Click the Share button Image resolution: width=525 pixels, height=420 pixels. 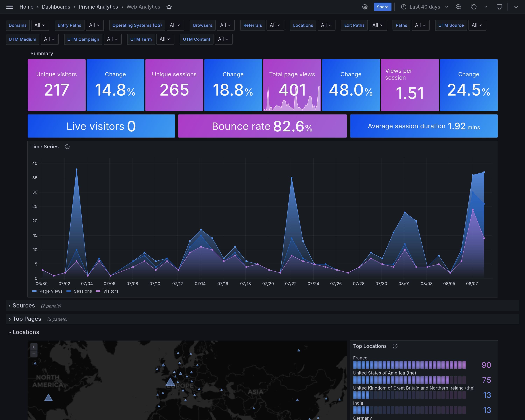pos(382,7)
